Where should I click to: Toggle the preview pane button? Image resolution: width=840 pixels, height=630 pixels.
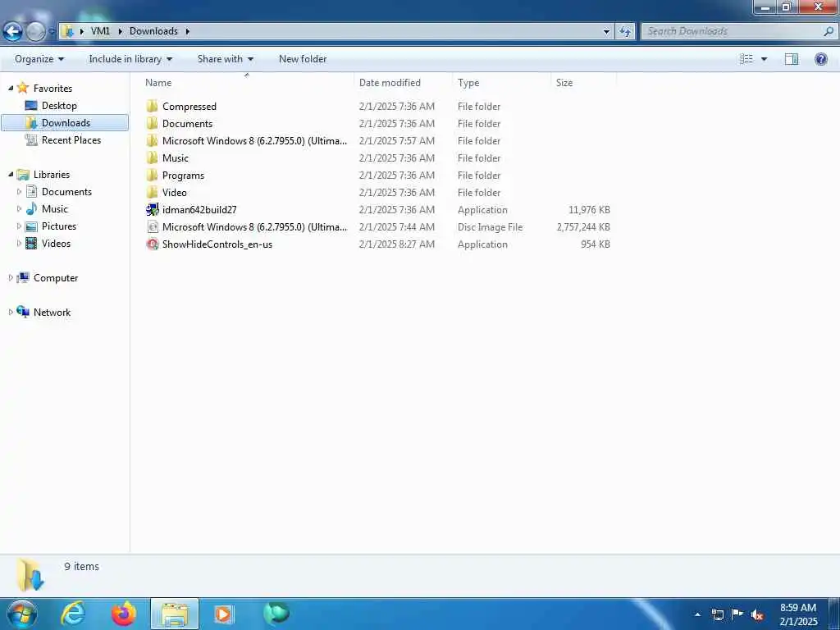pos(792,59)
